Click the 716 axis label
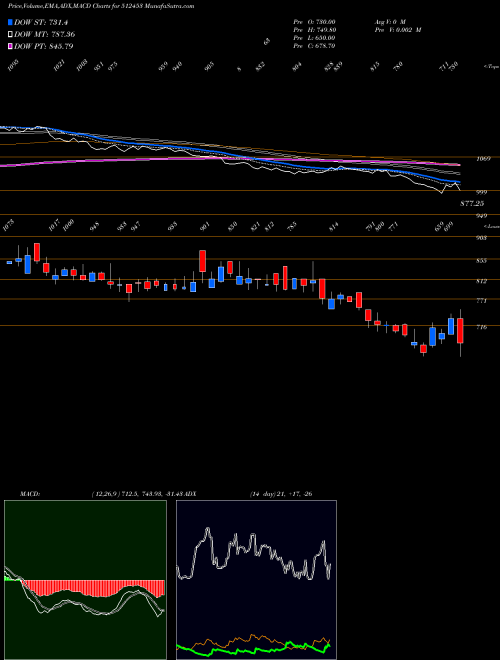This screenshot has height=660, width=500. (481, 327)
